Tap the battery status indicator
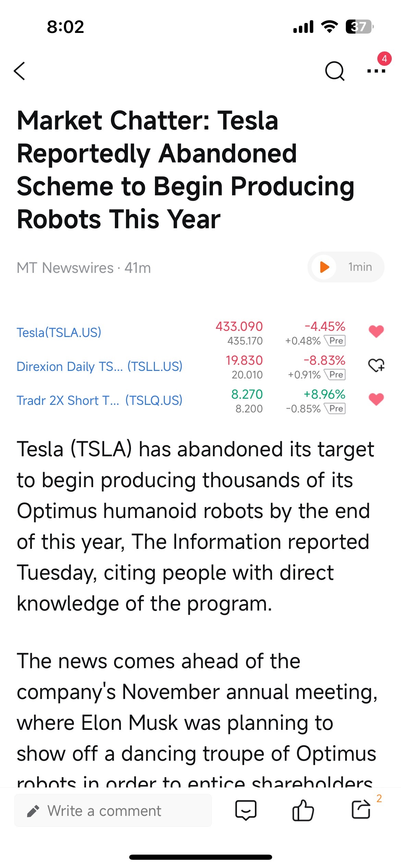This screenshot has width=401, height=868. [359, 26]
